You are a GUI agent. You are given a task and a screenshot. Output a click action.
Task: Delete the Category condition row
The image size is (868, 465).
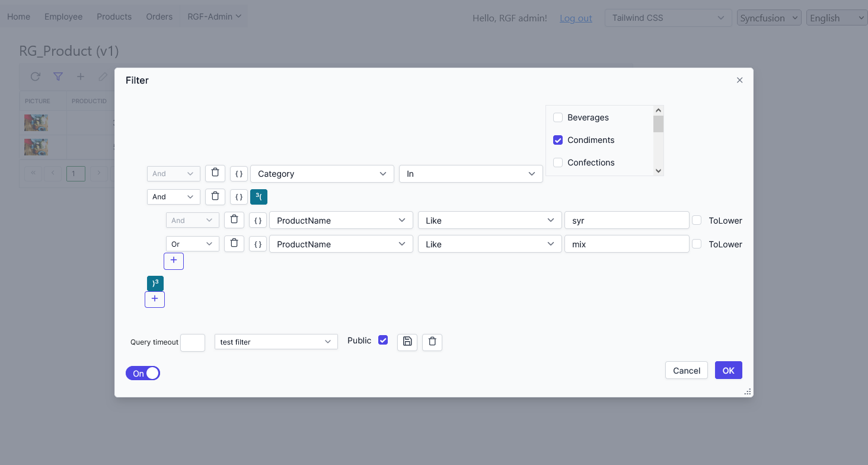215,173
